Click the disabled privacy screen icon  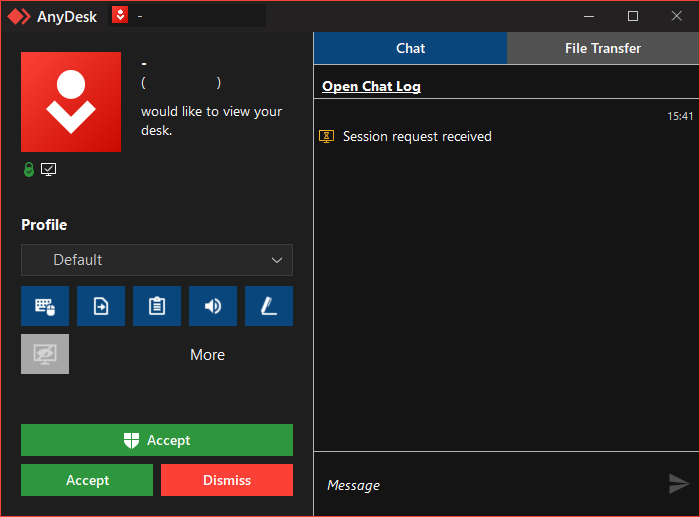coord(45,354)
